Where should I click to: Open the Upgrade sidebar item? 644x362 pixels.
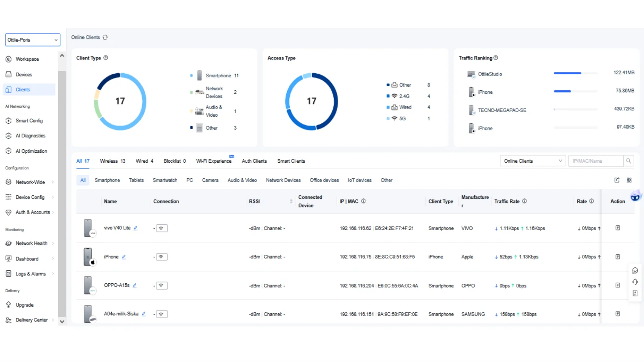click(x=25, y=305)
